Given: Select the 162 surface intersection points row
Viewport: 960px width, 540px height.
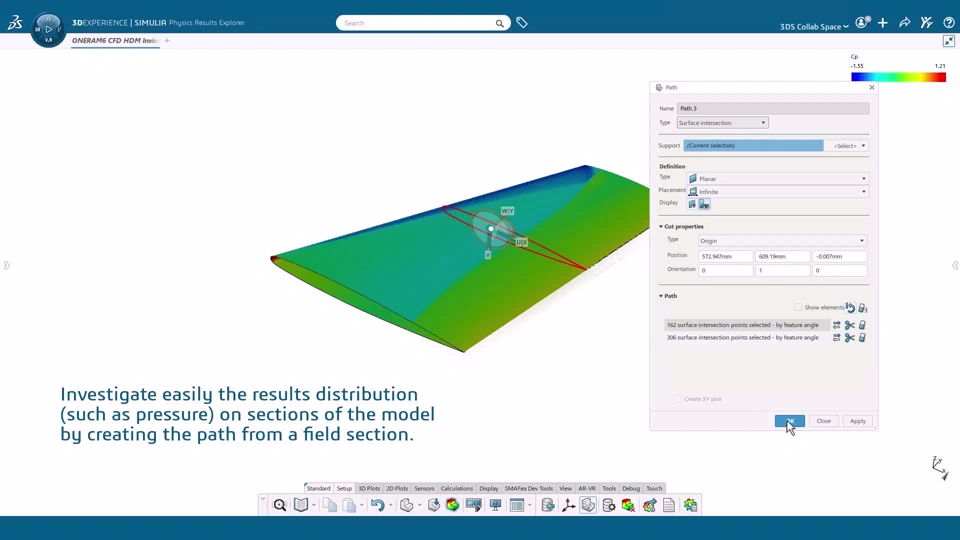Looking at the screenshot, I should coord(747,325).
